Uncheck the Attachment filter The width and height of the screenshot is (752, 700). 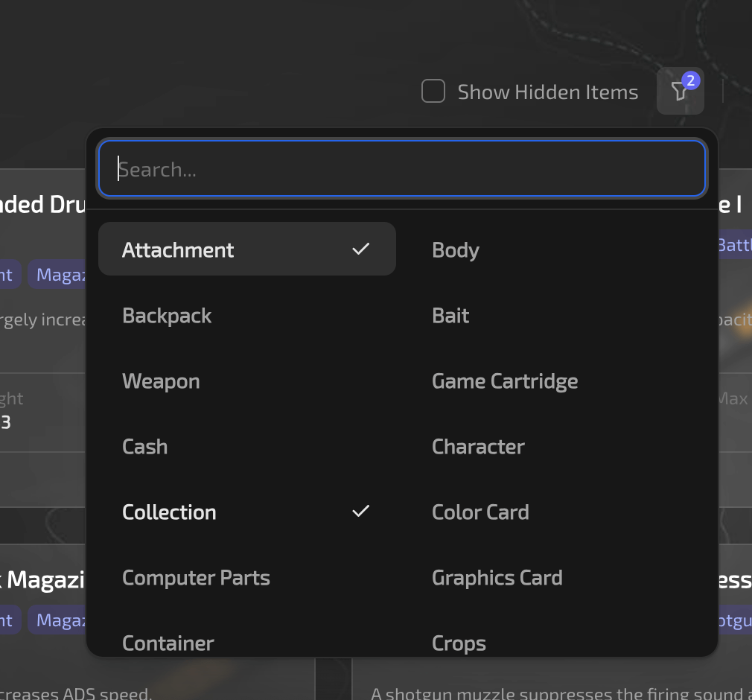(178, 249)
